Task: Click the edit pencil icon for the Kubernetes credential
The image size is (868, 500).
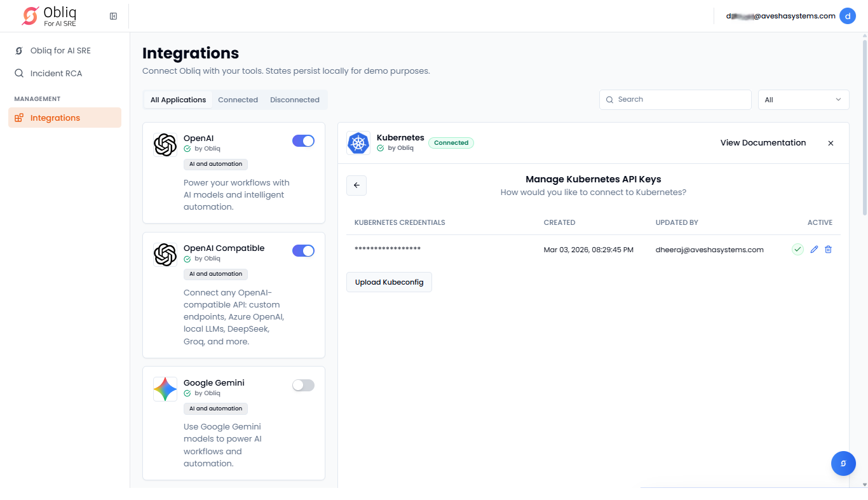Action: point(814,250)
